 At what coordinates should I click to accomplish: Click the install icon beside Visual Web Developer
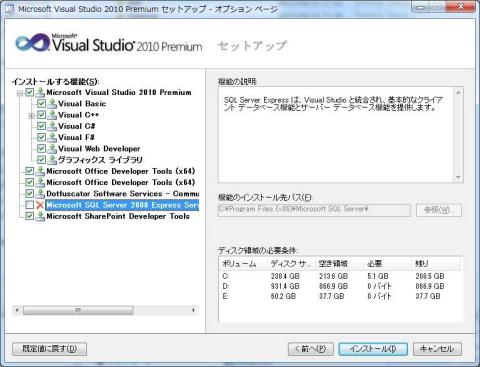[52, 149]
